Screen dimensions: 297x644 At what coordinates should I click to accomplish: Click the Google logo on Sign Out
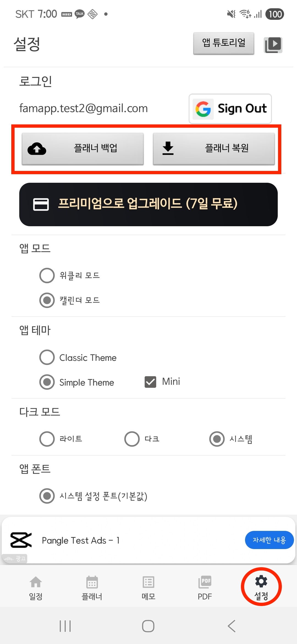[203, 109]
